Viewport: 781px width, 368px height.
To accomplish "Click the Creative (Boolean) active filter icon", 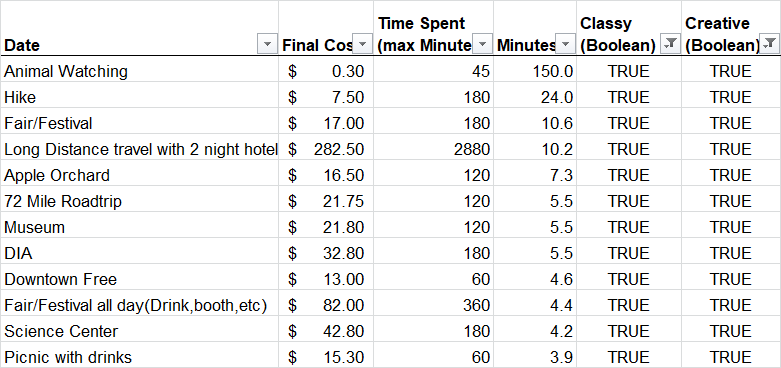I will click(x=769, y=44).
